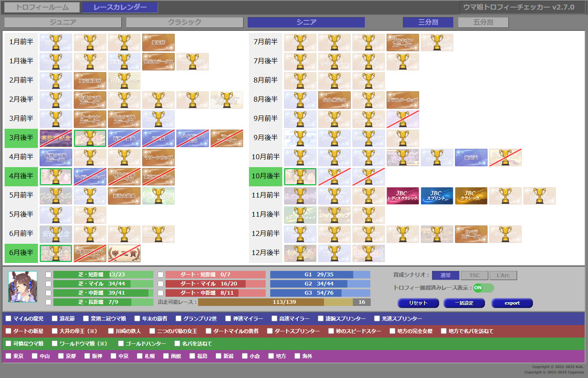Click the 芝・中距離 39/41 progress bar

pyautogui.click(x=103, y=293)
